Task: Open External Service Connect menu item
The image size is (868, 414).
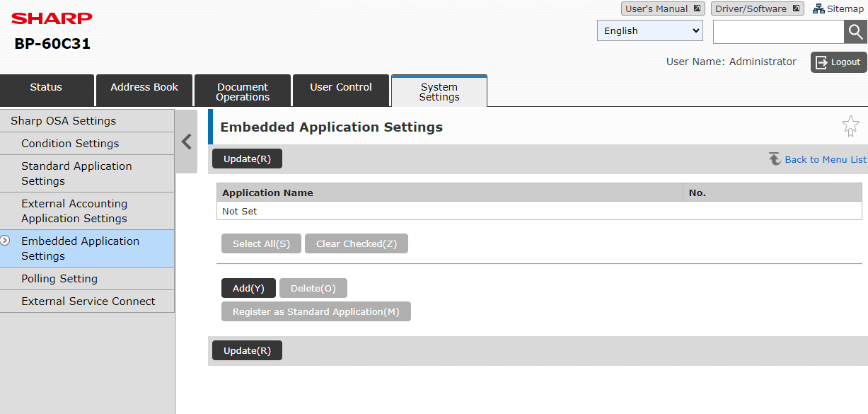Action: coord(88,301)
